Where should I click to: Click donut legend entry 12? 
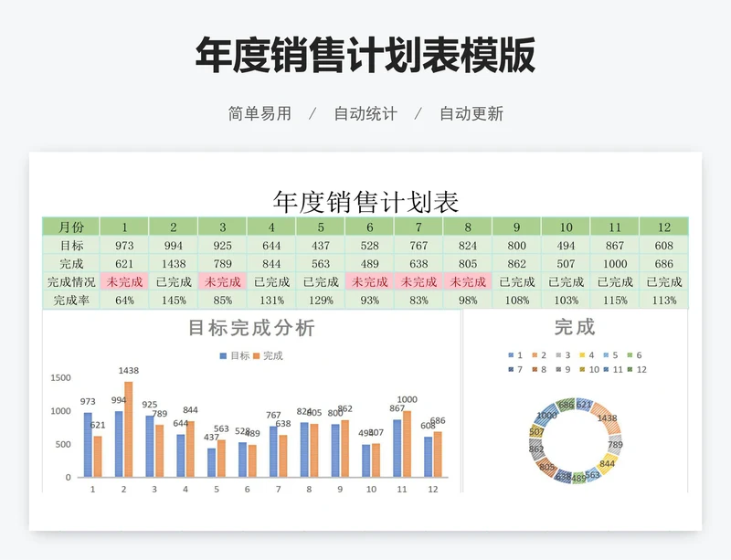click(637, 369)
